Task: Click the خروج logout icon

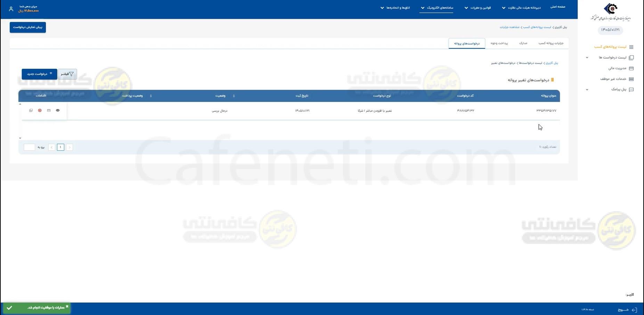Action: pyautogui.click(x=634, y=310)
